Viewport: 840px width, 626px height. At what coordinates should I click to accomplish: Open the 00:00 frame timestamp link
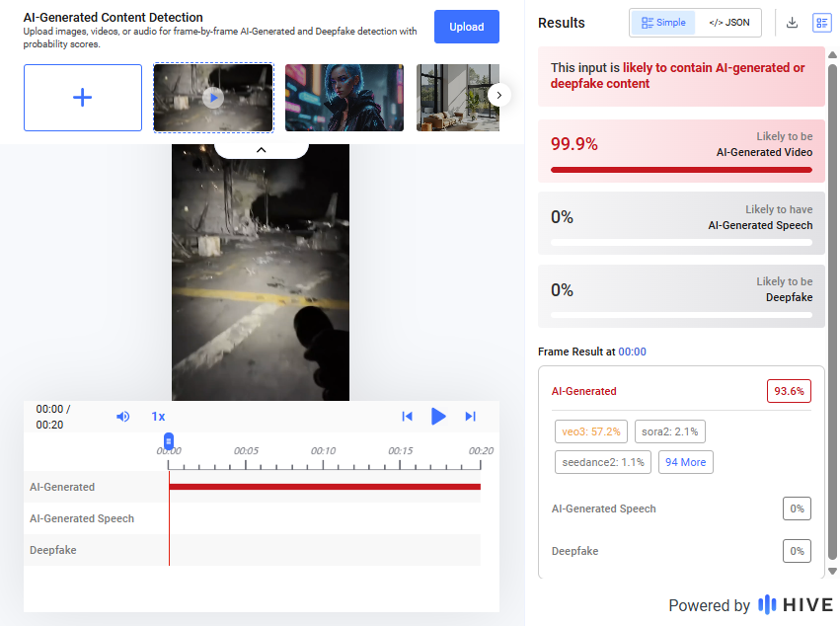pos(632,352)
